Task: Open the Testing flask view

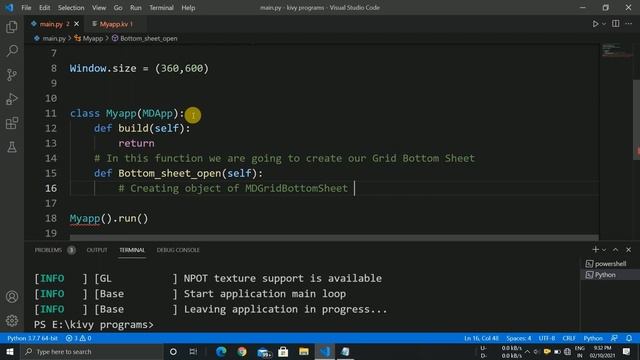Action: pos(12,147)
